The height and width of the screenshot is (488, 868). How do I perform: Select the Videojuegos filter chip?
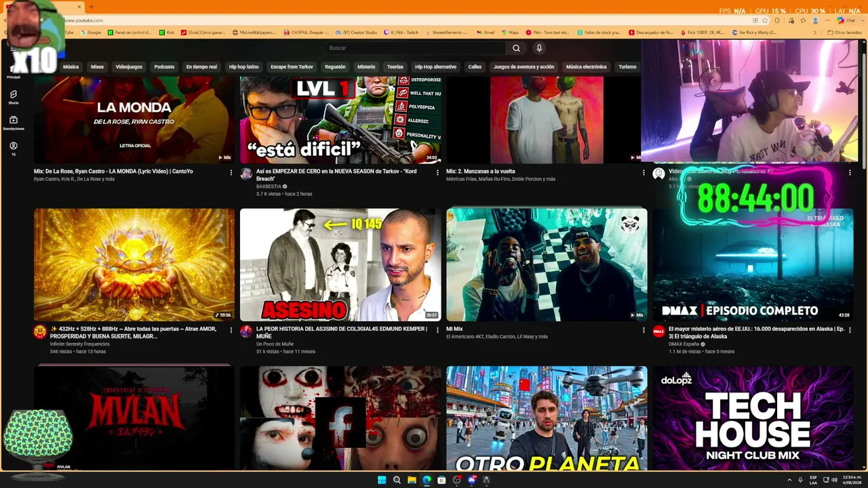[129, 67]
